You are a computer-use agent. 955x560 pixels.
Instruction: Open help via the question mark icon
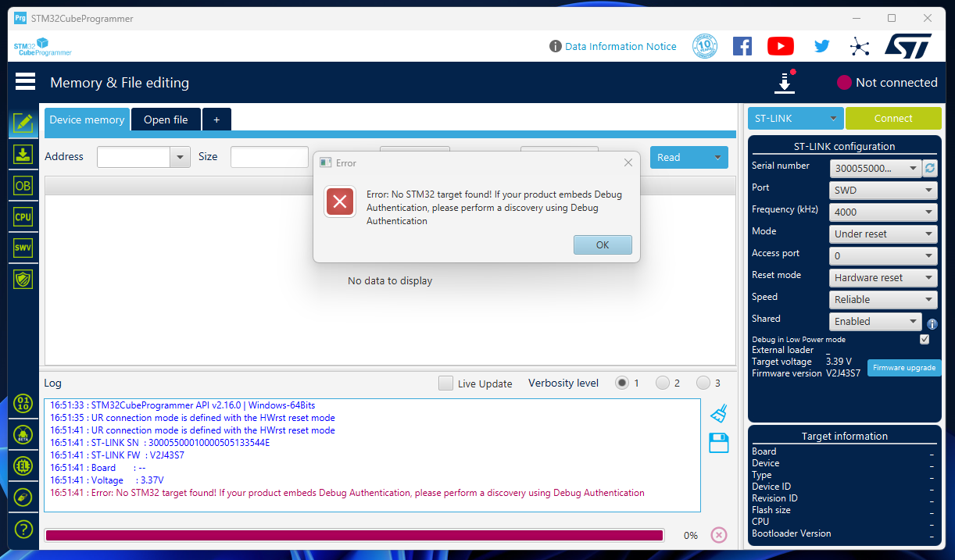coord(23,530)
